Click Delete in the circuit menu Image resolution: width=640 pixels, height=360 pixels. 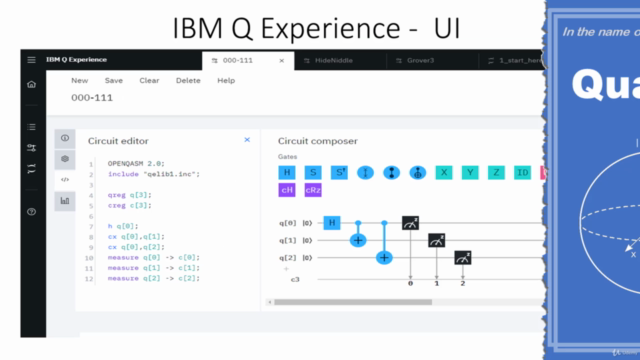[x=188, y=80]
